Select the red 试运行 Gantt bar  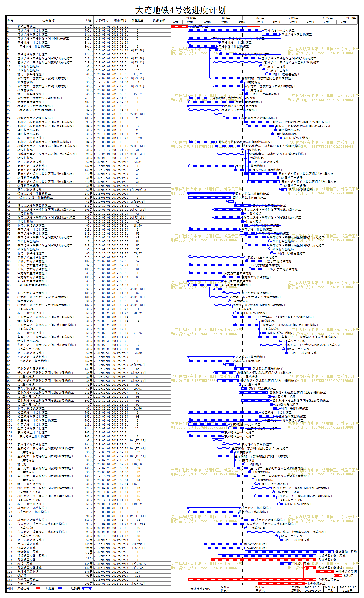(x=338, y=576)
